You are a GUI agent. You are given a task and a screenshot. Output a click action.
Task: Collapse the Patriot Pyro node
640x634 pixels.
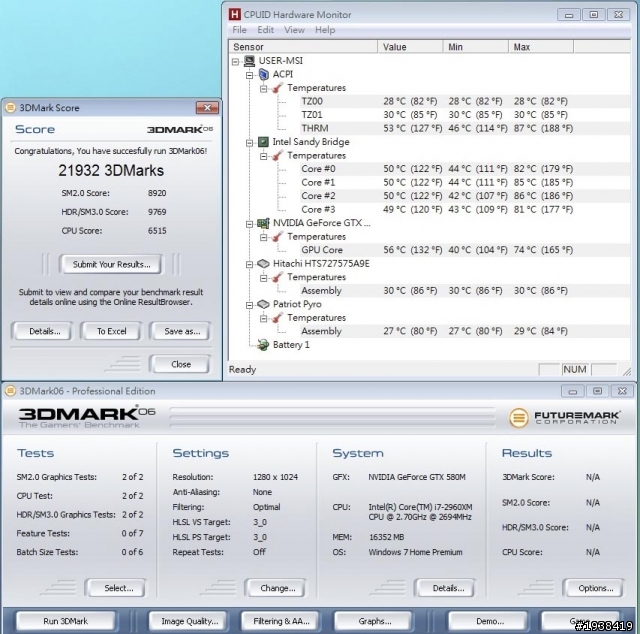click(249, 305)
